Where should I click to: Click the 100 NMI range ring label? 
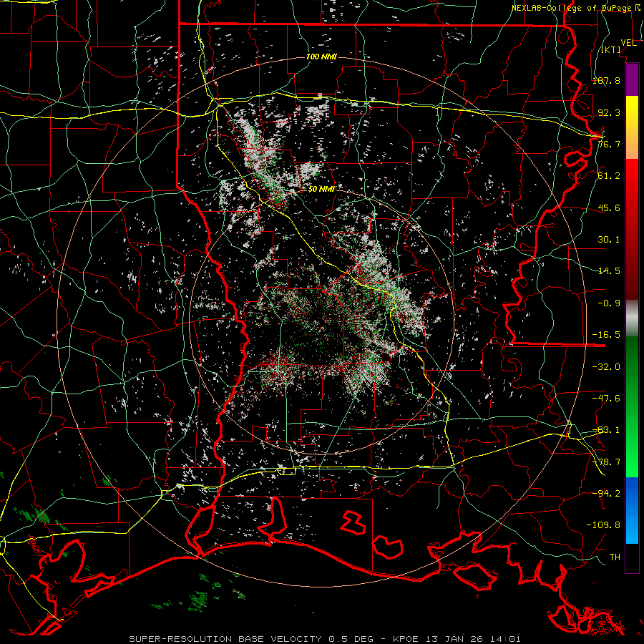(x=321, y=57)
